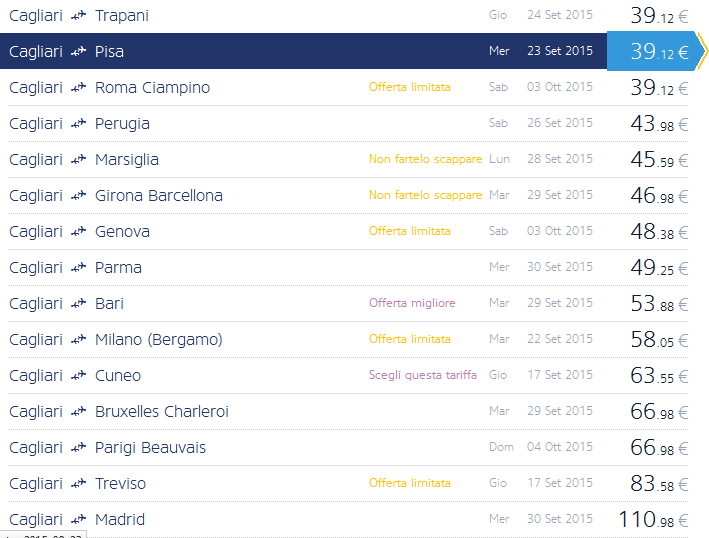The image size is (709, 538).
Task: Click the plane icon next to Perugia
Action: coord(78,124)
